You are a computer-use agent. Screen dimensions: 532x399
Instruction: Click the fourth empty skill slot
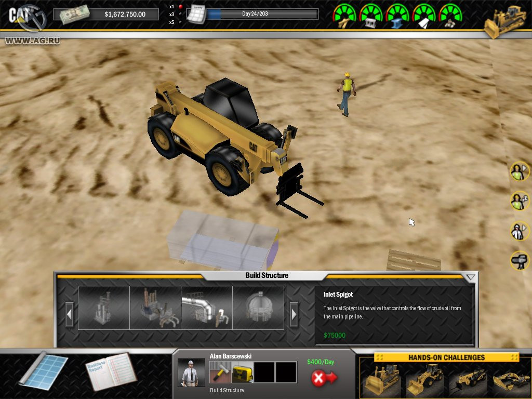coord(286,372)
